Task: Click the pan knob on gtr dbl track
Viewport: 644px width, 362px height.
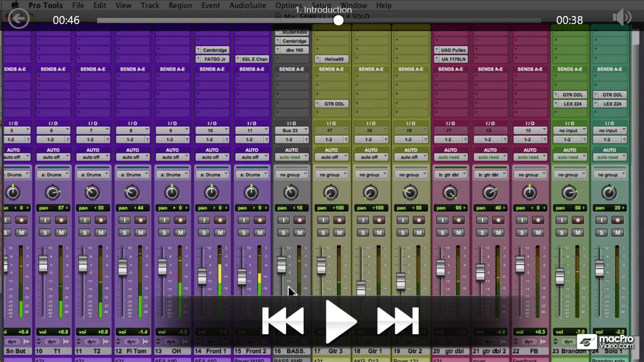Action: [450, 193]
